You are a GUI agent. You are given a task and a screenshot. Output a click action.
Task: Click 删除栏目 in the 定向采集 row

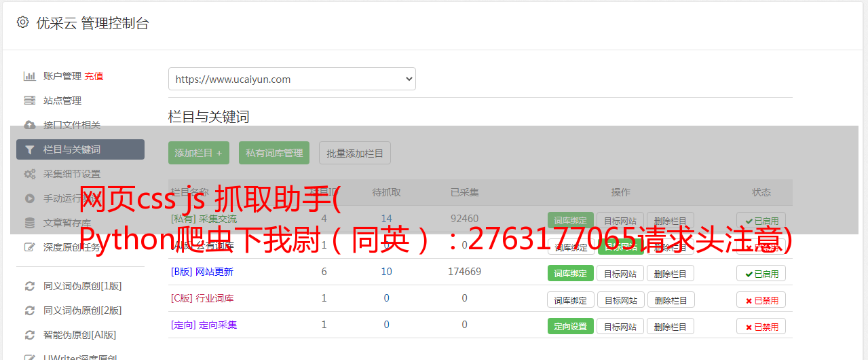671,326
